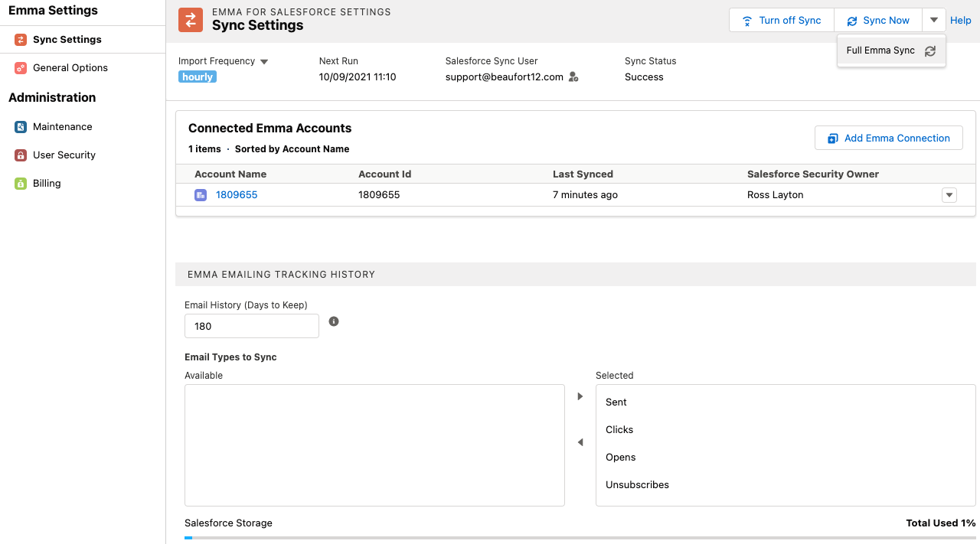Click the User Security lock icon

click(21, 155)
